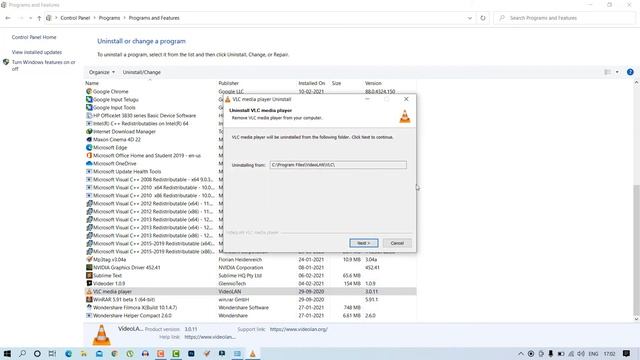Click Cancel in VLC uninstaller dialog

click(x=397, y=243)
